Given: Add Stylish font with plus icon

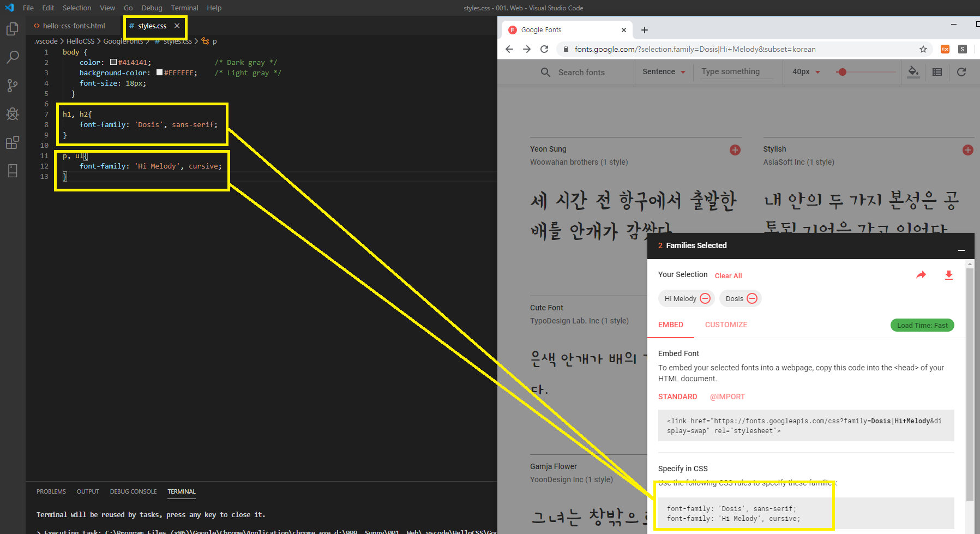Looking at the screenshot, I should 968,150.
